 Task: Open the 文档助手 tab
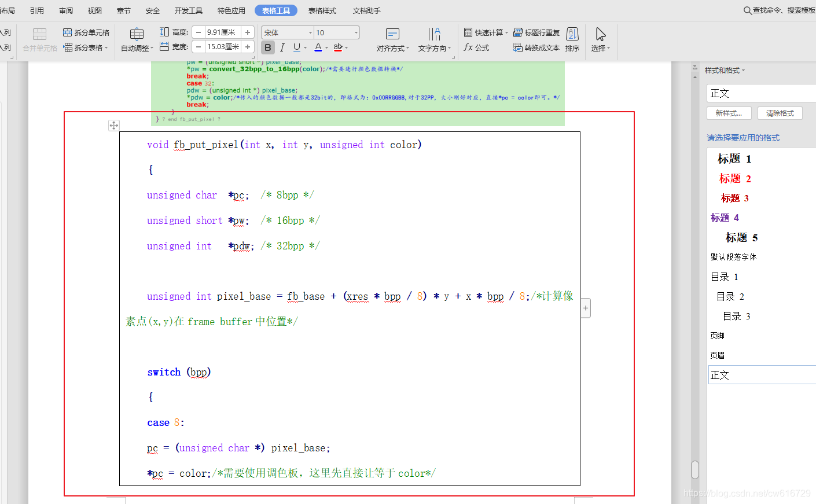click(x=367, y=10)
